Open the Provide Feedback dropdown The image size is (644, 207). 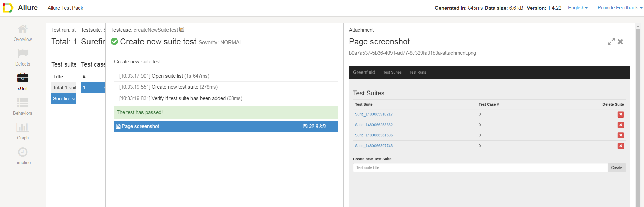pyautogui.click(x=620, y=8)
